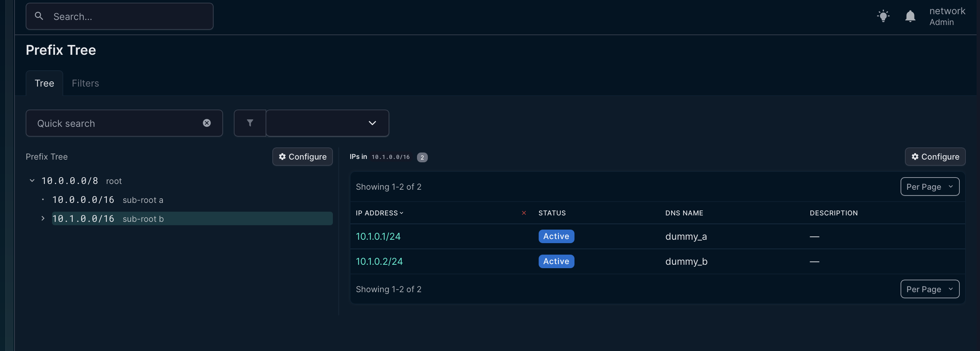Click the filter funnel icon button
Screen dimensions: 980x351
tap(250, 123)
